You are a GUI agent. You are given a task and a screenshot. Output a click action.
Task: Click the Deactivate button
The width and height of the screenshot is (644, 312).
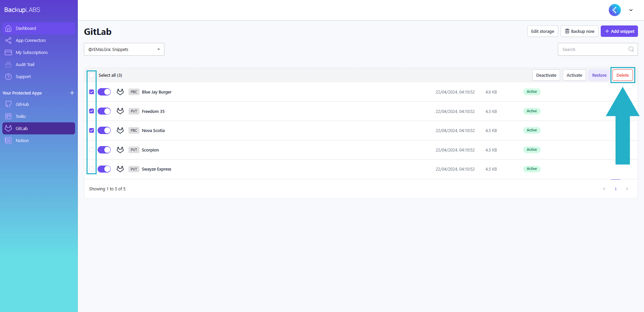click(546, 75)
